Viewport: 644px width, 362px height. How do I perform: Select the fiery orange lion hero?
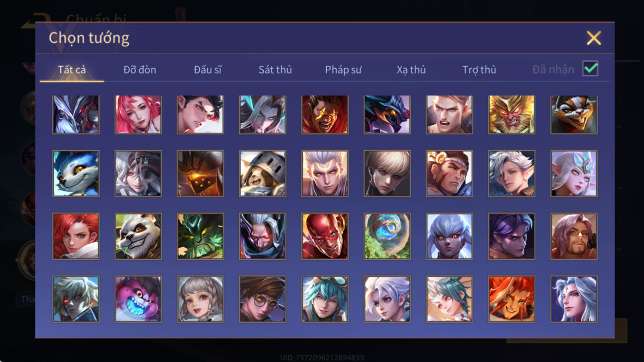[x=512, y=299]
